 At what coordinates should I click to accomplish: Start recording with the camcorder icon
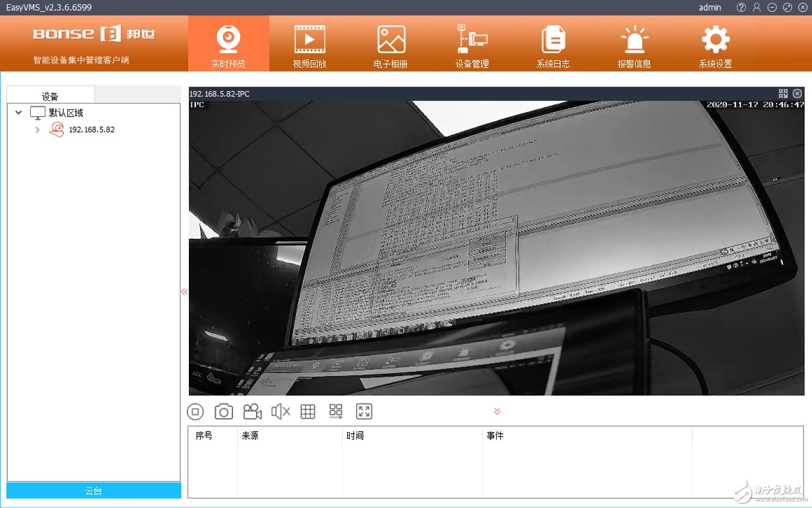pos(252,412)
